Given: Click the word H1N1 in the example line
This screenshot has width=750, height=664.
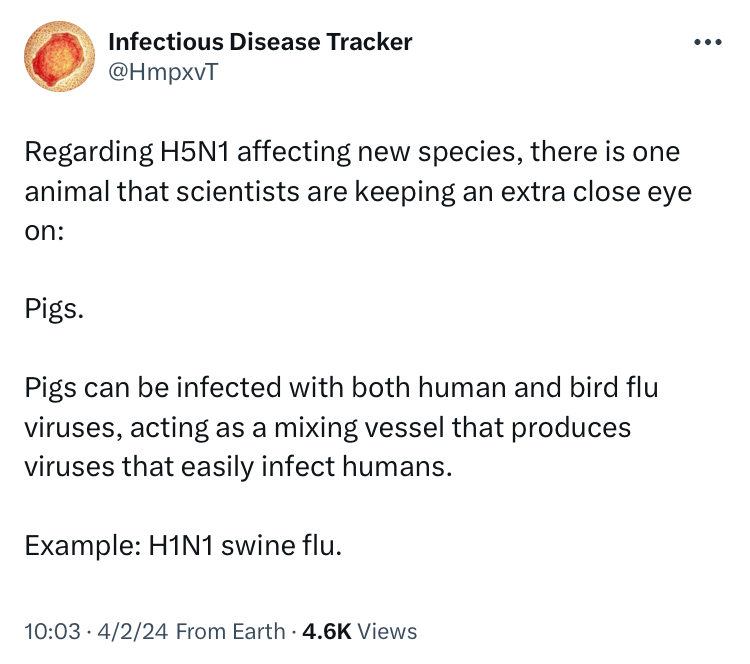Looking at the screenshot, I should click(x=180, y=545).
